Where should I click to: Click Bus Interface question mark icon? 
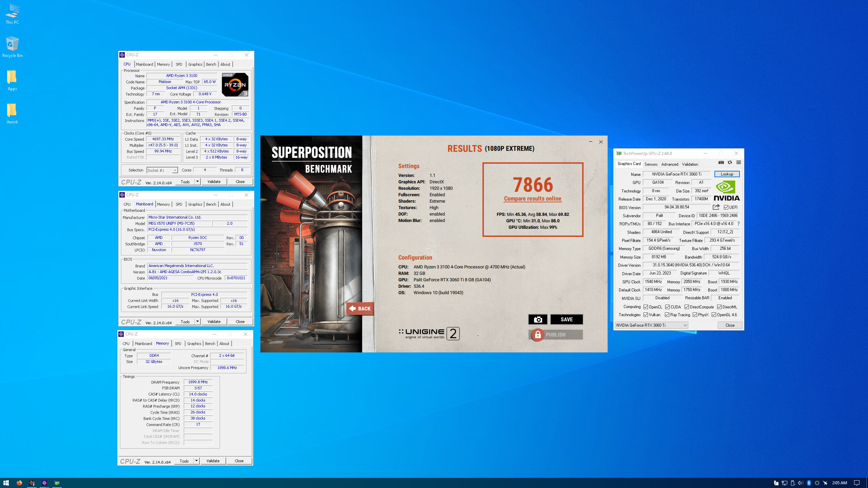point(738,224)
